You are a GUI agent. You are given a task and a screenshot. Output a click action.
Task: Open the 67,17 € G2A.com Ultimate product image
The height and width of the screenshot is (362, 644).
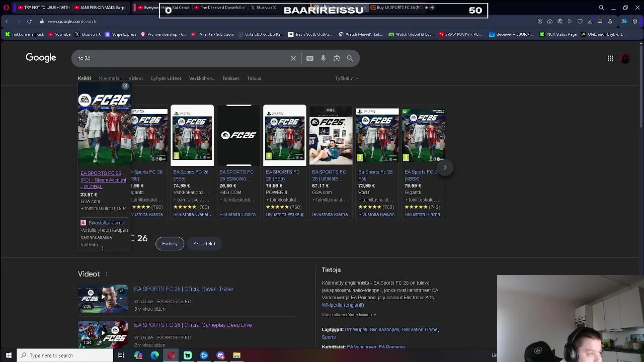point(331,135)
